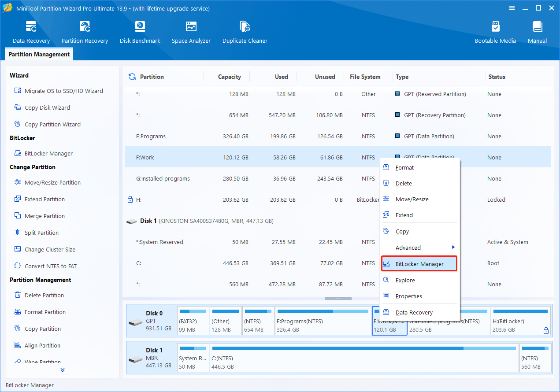
Task: Sort by Type column header
Action: coord(402,77)
